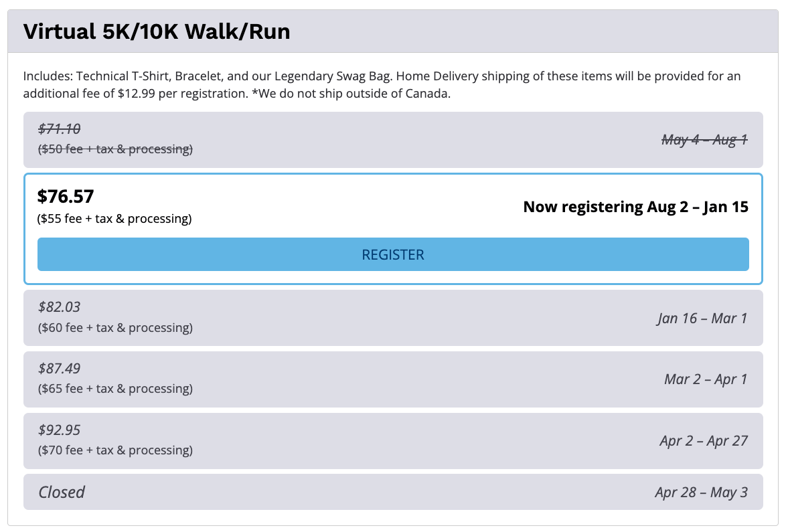Click the expired May 4 – Aug 1 dates

click(704, 140)
